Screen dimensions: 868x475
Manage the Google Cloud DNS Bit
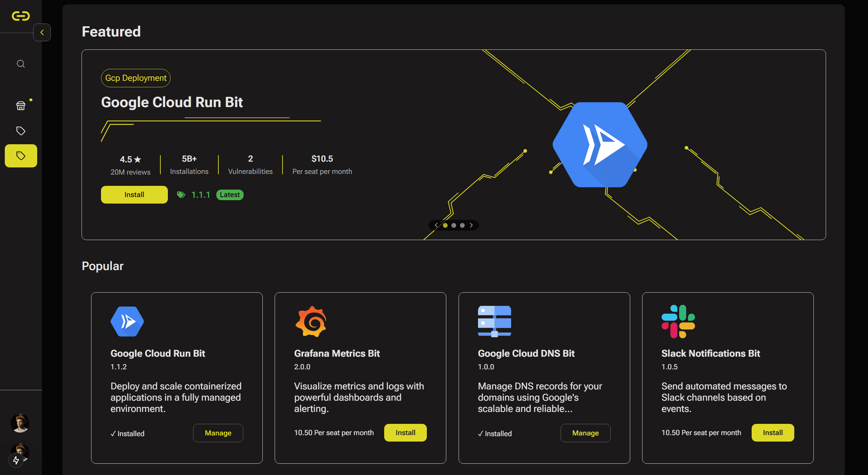tap(585, 433)
